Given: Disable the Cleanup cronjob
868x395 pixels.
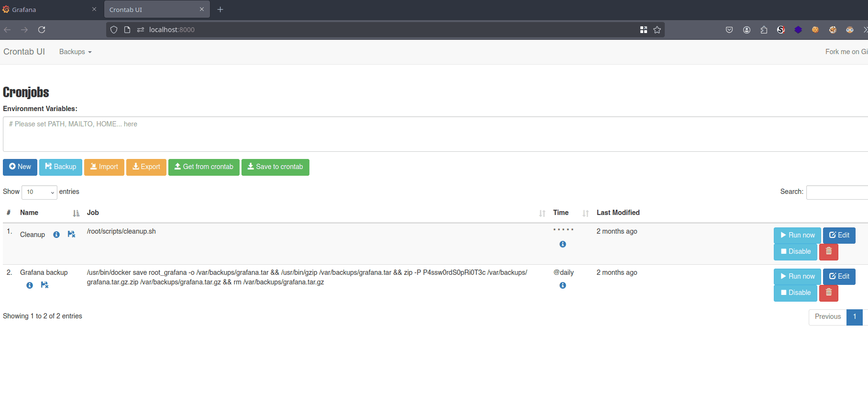Looking at the screenshot, I should click(795, 251).
